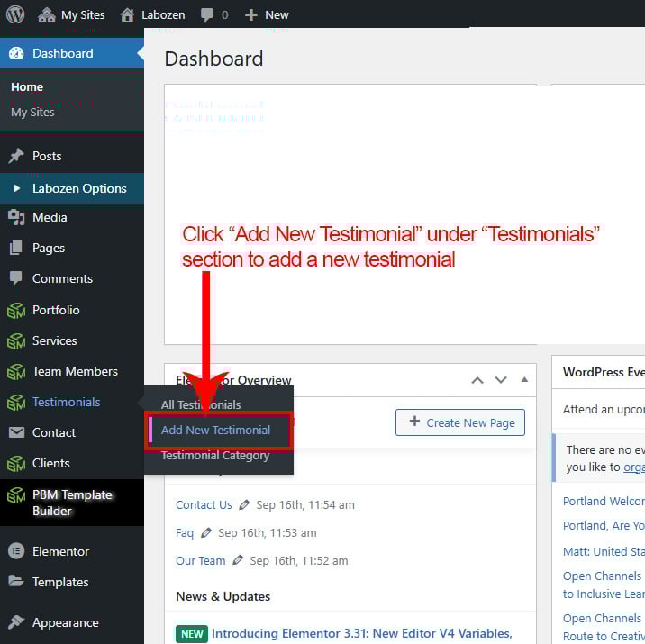Select Add New Testimonial submenu item
This screenshot has height=644, width=645.
[x=216, y=431]
